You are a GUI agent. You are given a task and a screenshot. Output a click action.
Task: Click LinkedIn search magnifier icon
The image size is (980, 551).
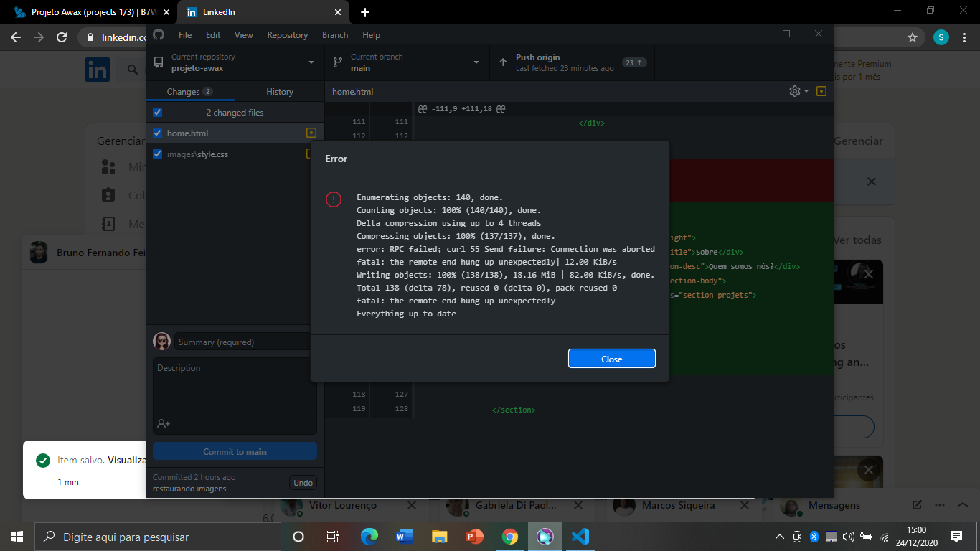coord(133,70)
